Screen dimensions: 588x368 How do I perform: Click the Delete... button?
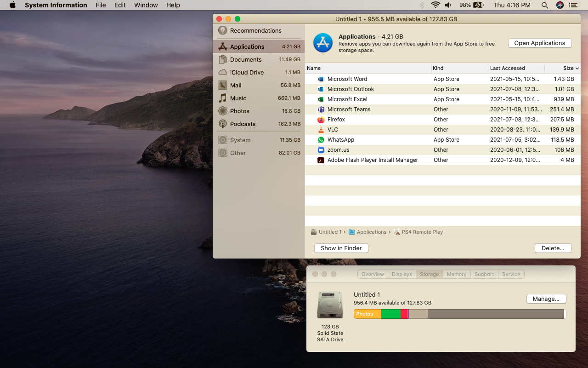(x=553, y=248)
